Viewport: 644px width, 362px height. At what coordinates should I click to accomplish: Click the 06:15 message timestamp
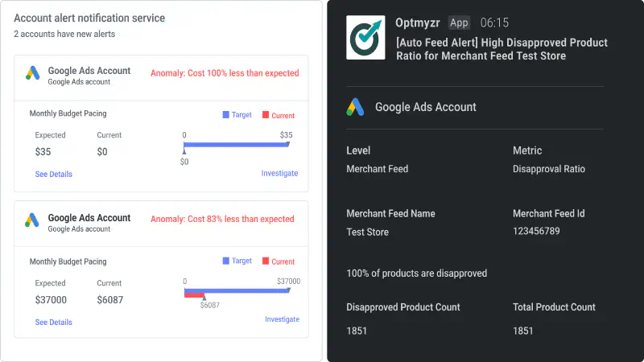point(494,23)
